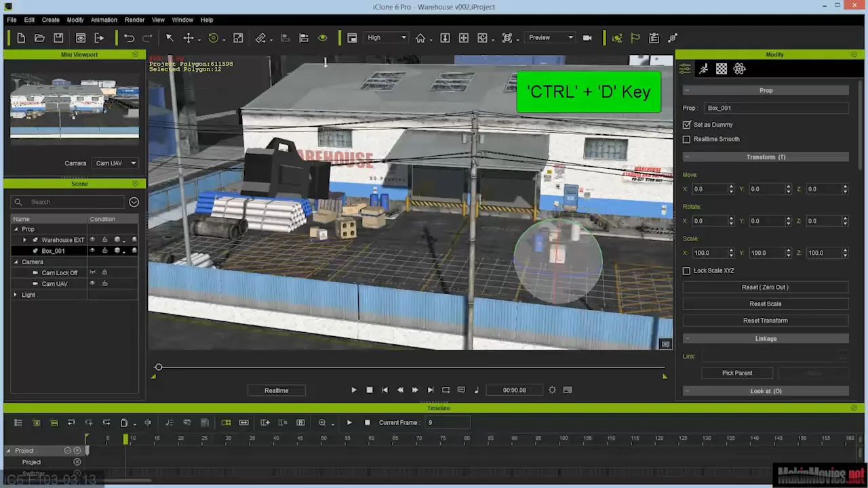The width and height of the screenshot is (868, 488).
Task: Open the Modify parameters tab icon
Action: (x=685, y=68)
